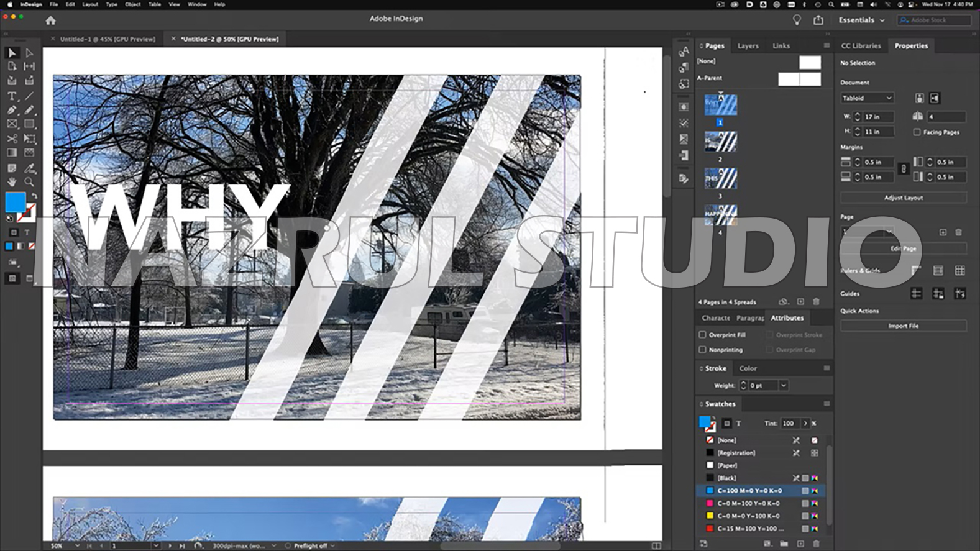Screen dimensions: 980x551
Task: Switch to the Links tab
Action: pyautogui.click(x=781, y=46)
